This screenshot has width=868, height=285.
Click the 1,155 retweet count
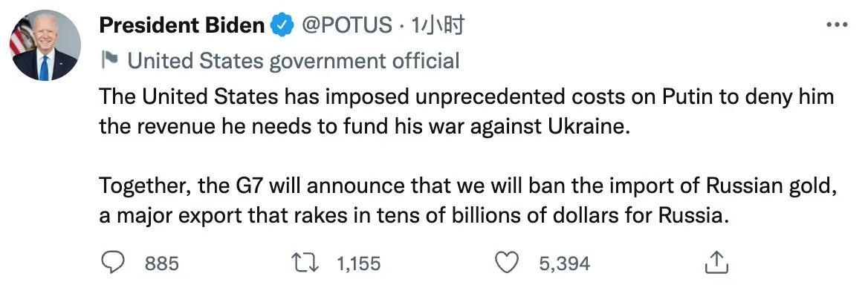coord(359,263)
